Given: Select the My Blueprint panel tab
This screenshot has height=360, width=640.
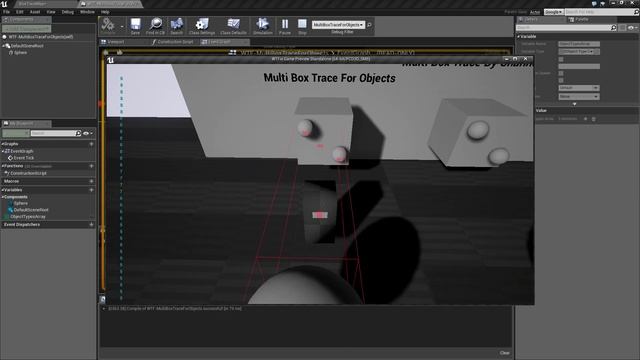Looking at the screenshot, I should [x=27, y=123].
